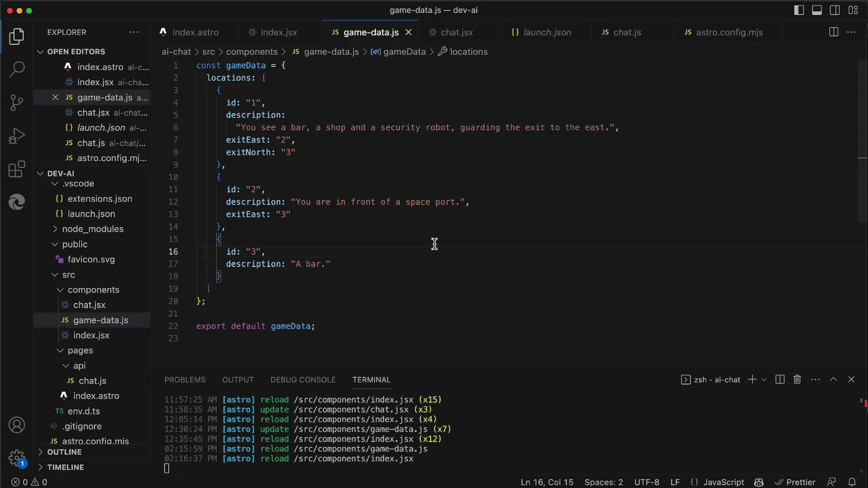
Task: Open the Edge tools icon in activity bar
Action: [17, 202]
